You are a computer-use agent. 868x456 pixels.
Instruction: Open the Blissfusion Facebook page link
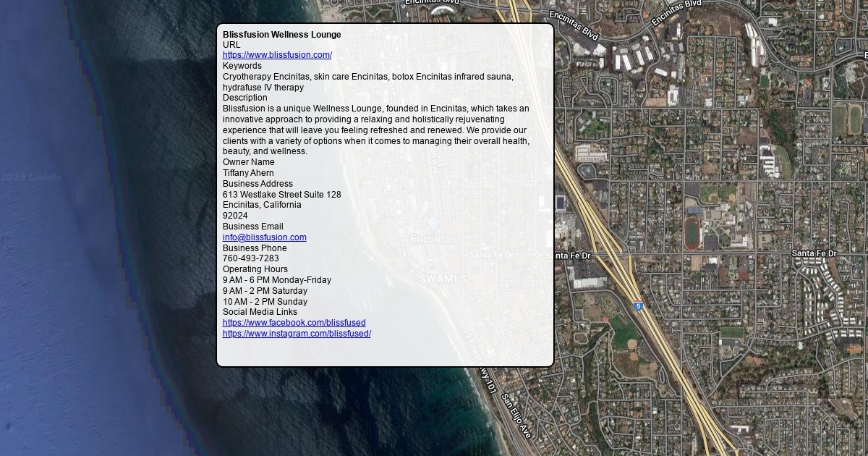pyautogui.click(x=294, y=323)
